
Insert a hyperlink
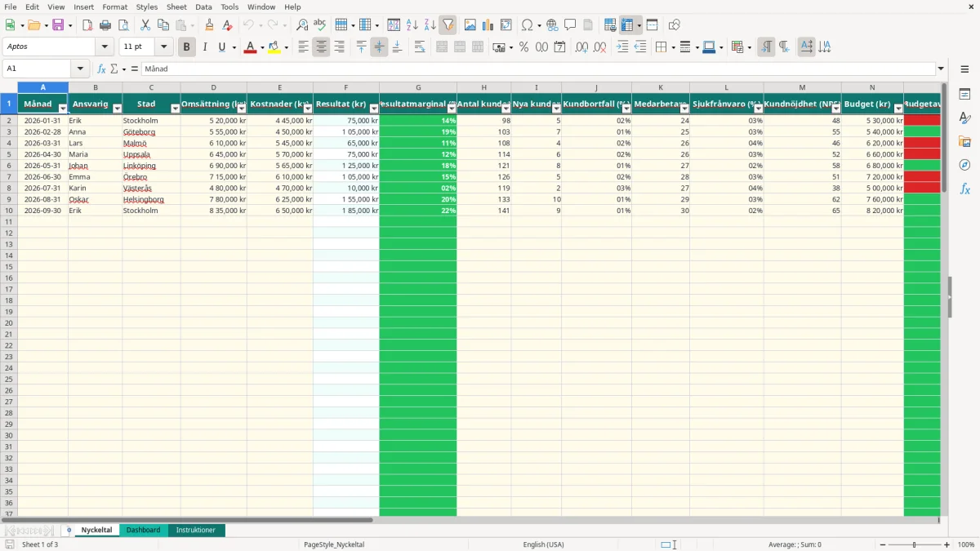coord(552,25)
